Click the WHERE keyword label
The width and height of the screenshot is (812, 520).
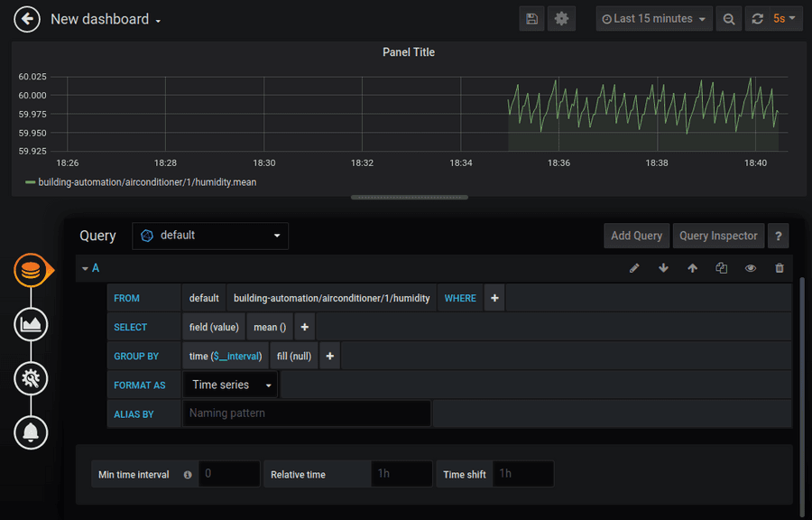pos(460,298)
